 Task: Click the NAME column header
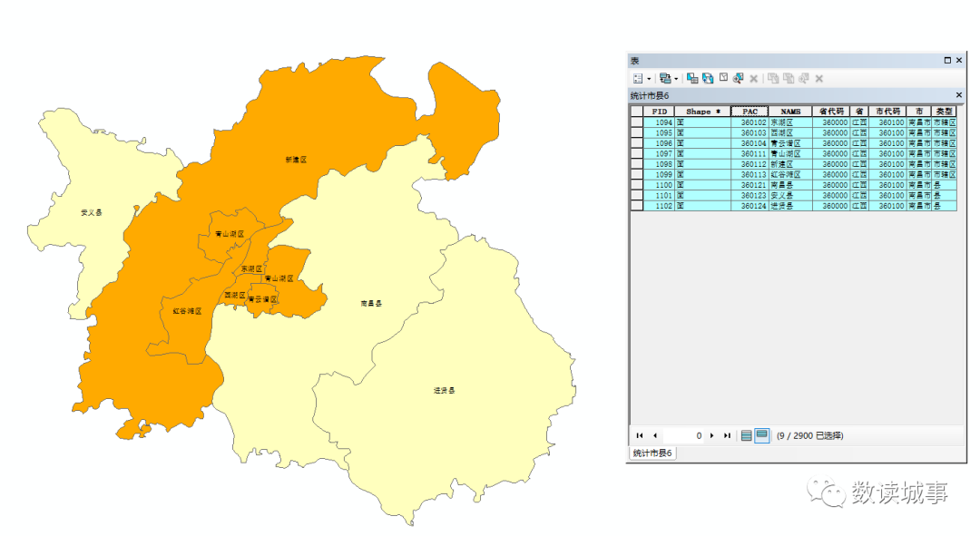click(x=790, y=112)
